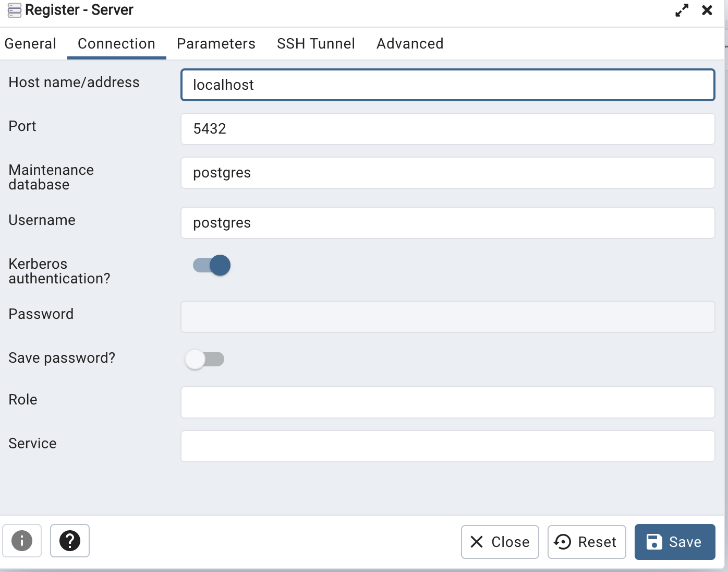Click the Close button
728x572 pixels.
click(x=500, y=542)
